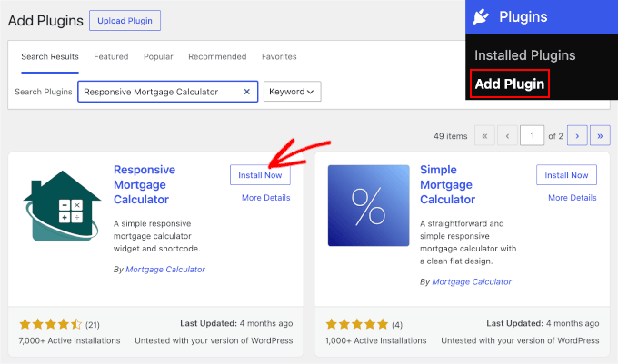
Task: Open Installed Plugins menu item
Action: [x=525, y=55]
